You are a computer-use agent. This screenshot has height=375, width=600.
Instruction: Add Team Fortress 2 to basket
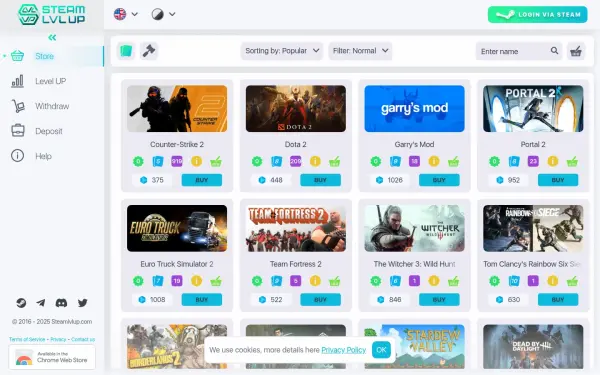pos(334,281)
